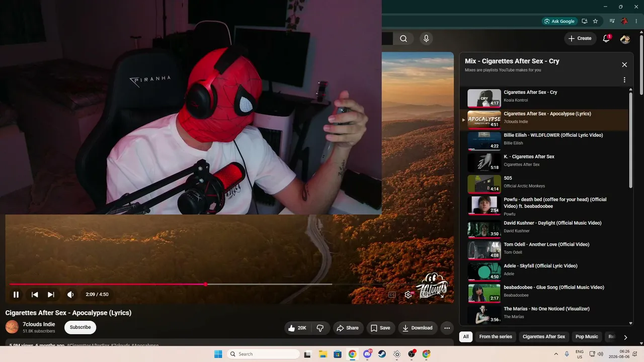Click the YouTube search magnifier button
The image size is (644, 362).
pyautogui.click(x=404, y=38)
